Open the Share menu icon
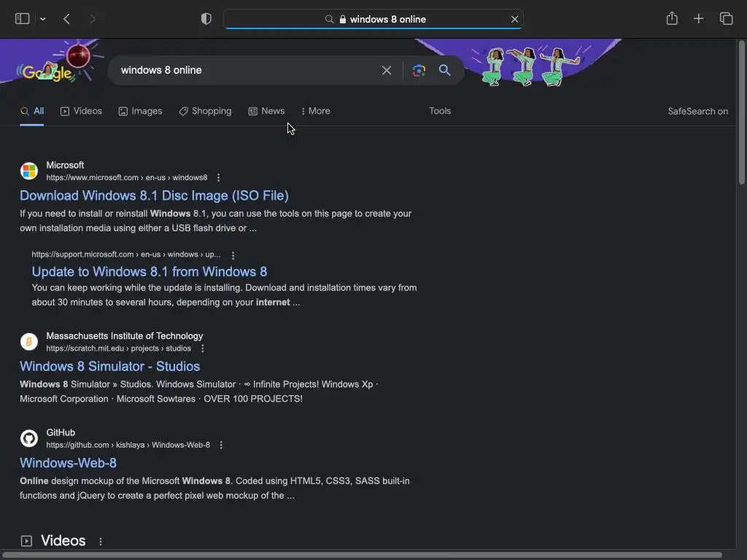 pyautogui.click(x=672, y=18)
